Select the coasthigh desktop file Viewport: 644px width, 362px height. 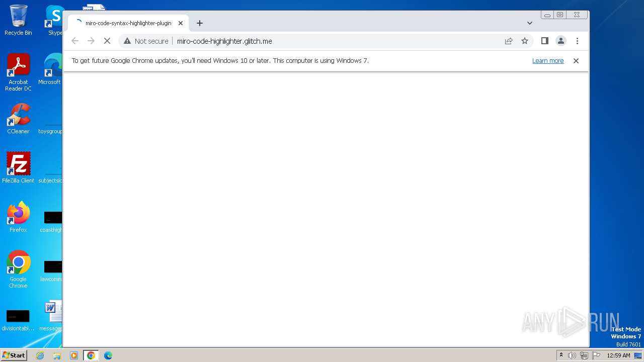52,222
